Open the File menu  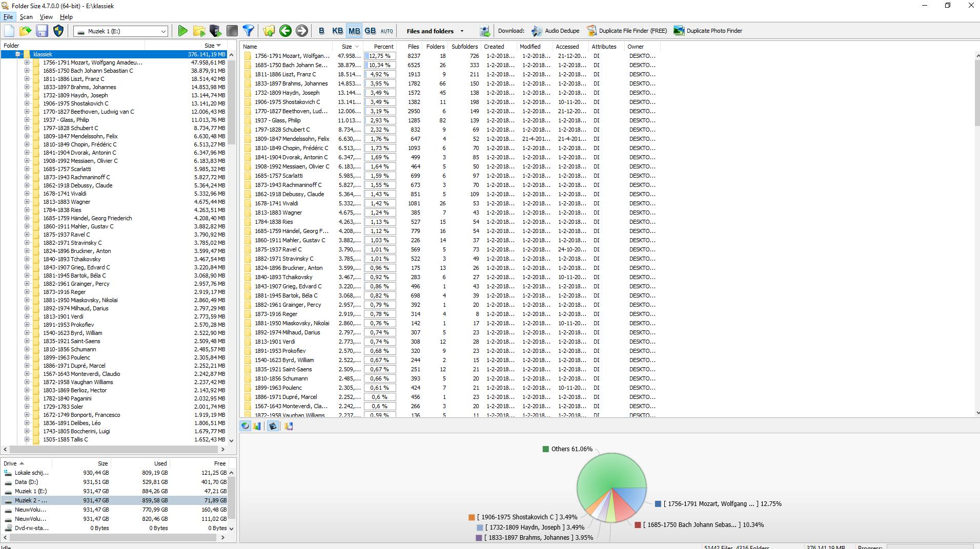[8, 17]
